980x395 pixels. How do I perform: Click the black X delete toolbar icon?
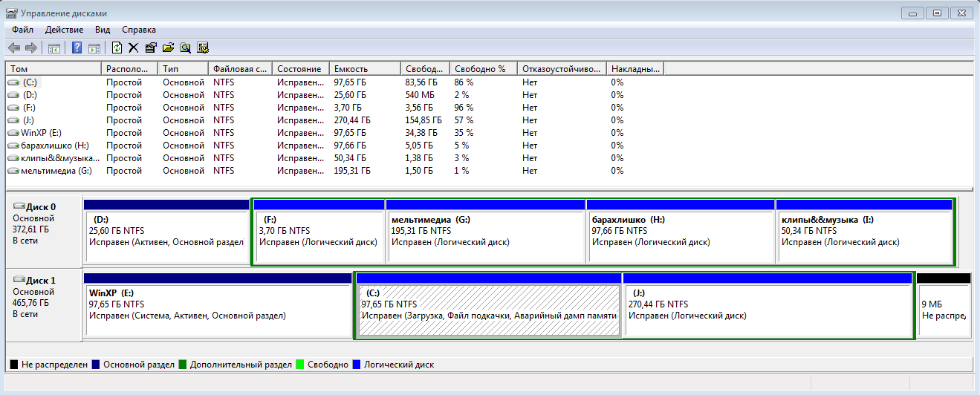(x=134, y=48)
